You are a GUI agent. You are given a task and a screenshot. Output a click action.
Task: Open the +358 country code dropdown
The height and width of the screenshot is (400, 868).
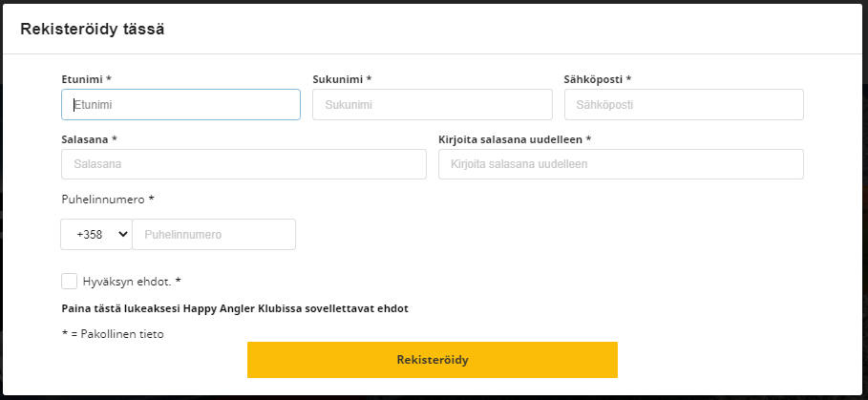click(x=95, y=235)
